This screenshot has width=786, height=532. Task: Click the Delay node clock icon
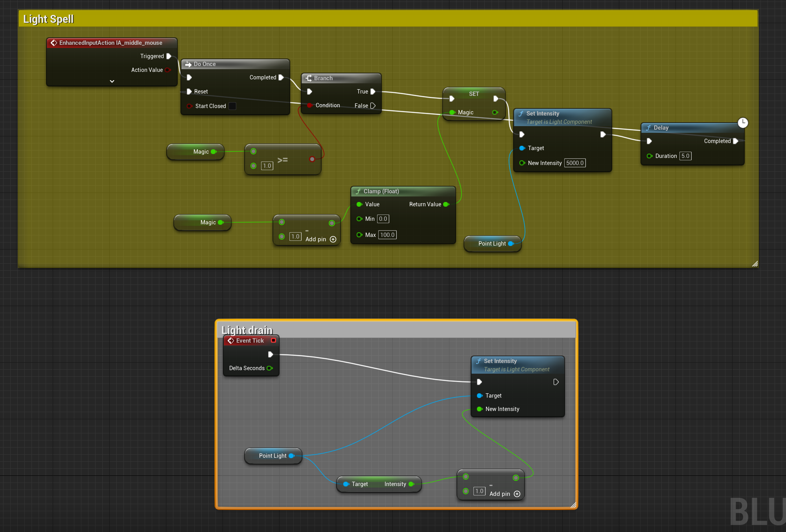pos(742,123)
